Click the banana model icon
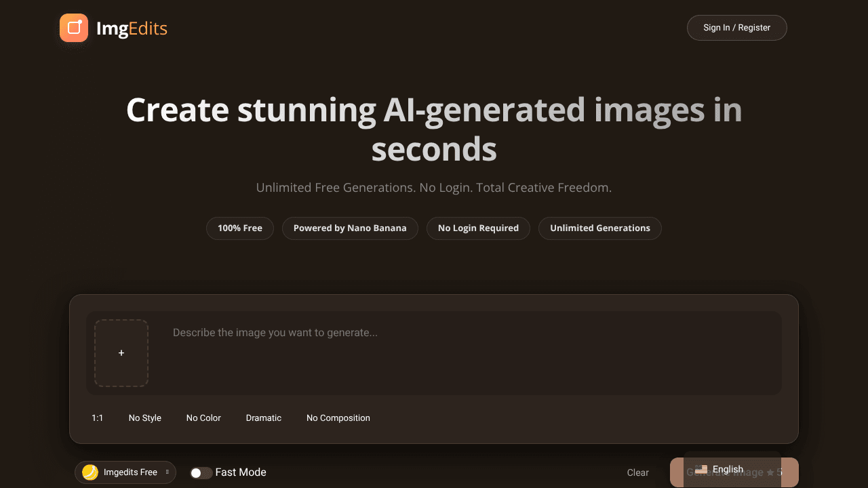This screenshot has height=488, width=868. [90, 472]
